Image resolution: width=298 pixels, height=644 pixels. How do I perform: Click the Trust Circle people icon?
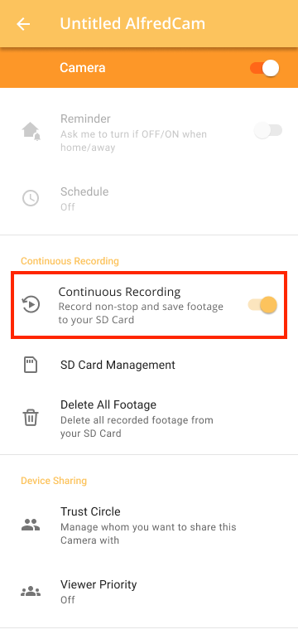point(31,525)
